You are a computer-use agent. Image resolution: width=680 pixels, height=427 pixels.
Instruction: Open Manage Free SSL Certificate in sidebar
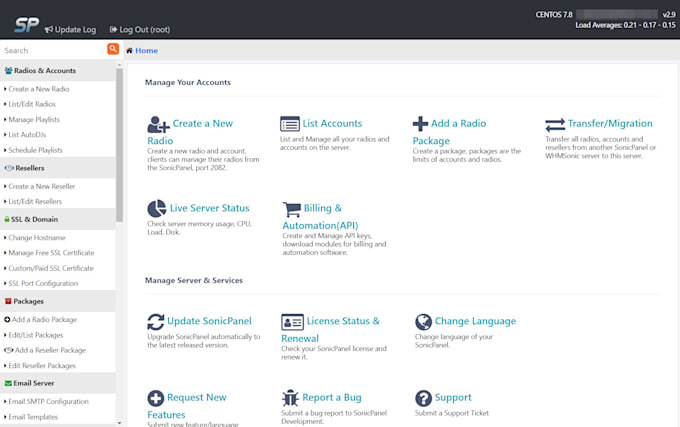[x=51, y=253]
